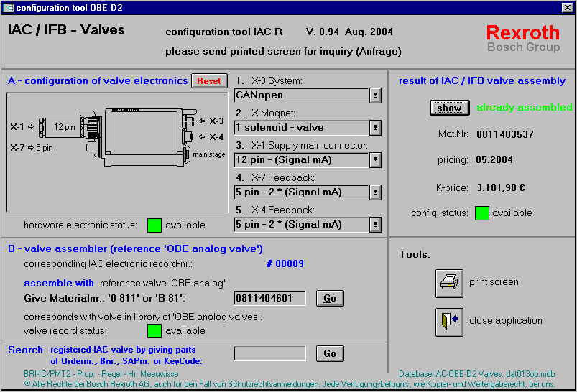Click the blue 'Search' label
This screenshot has width=577, height=392.
pyautogui.click(x=25, y=350)
